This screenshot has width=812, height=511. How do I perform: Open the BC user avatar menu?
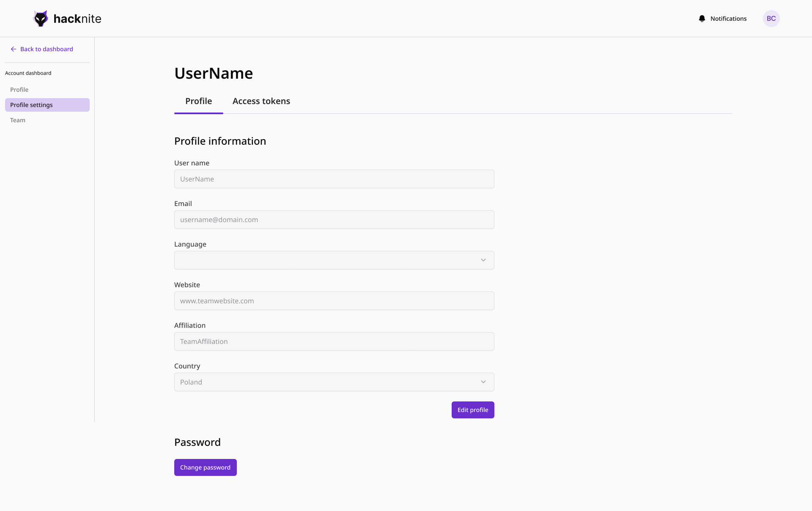click(771, 19)
